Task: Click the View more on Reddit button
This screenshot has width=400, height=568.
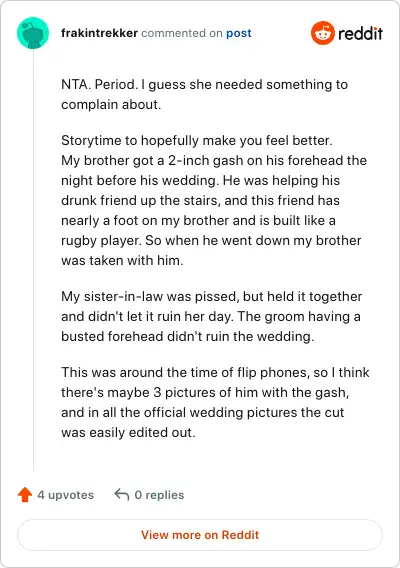Action: coord(200,535)
